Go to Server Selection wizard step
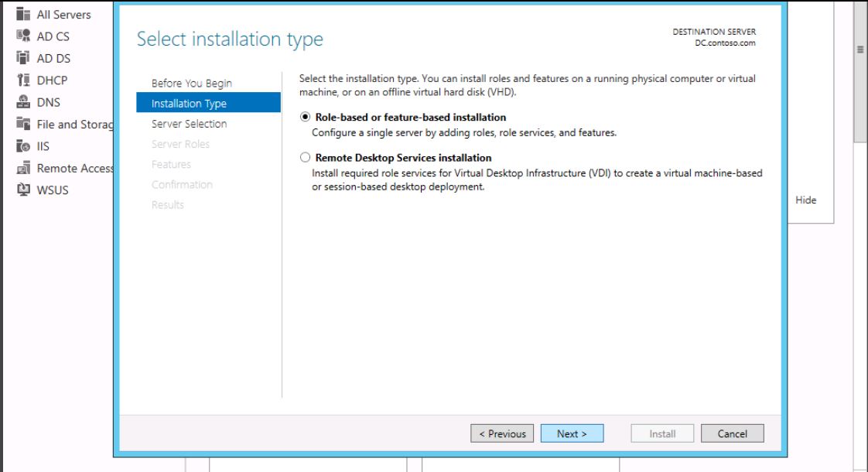This screenshot has height=472, width=868. pos(190,124)
